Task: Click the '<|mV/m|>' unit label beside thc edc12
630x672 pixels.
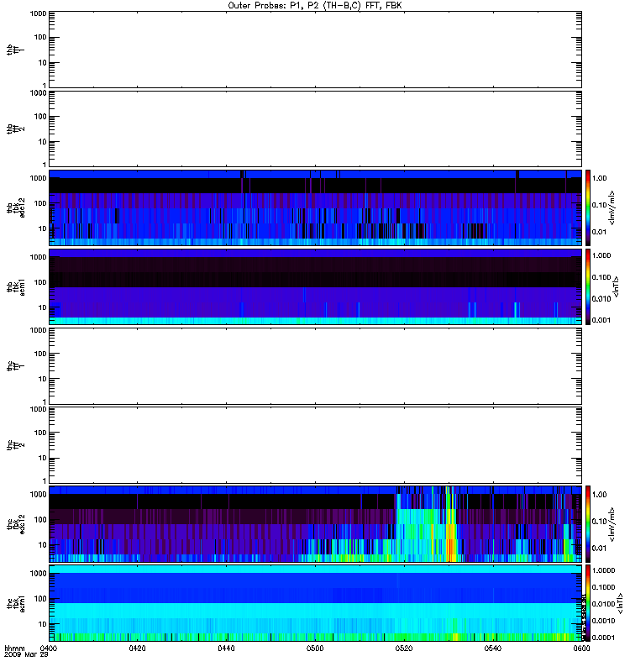Action: pyautogui.click(x=612, y=524)
